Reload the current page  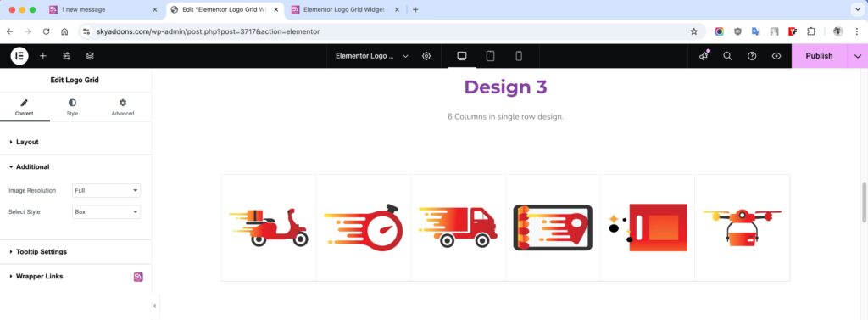click(46, 31)
